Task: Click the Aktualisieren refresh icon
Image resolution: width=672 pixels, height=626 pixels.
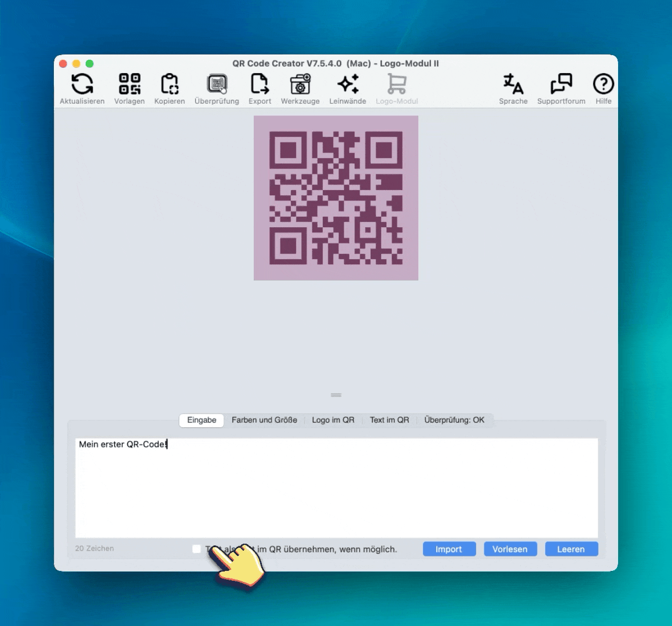Action: 82,85
